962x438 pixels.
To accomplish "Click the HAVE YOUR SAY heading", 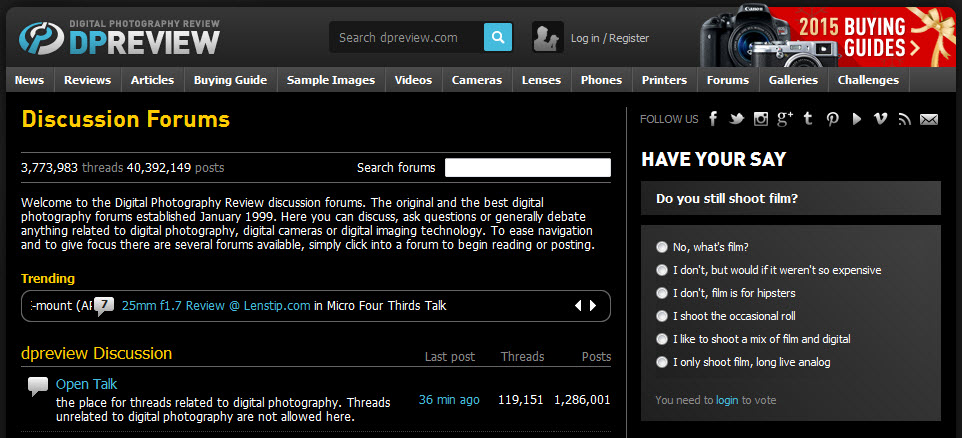I will [x=714, y=159].
